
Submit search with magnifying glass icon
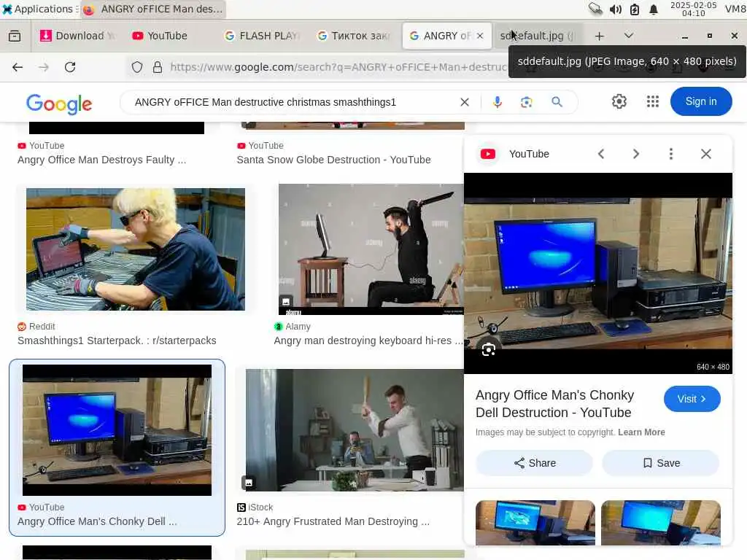(557, 102)
